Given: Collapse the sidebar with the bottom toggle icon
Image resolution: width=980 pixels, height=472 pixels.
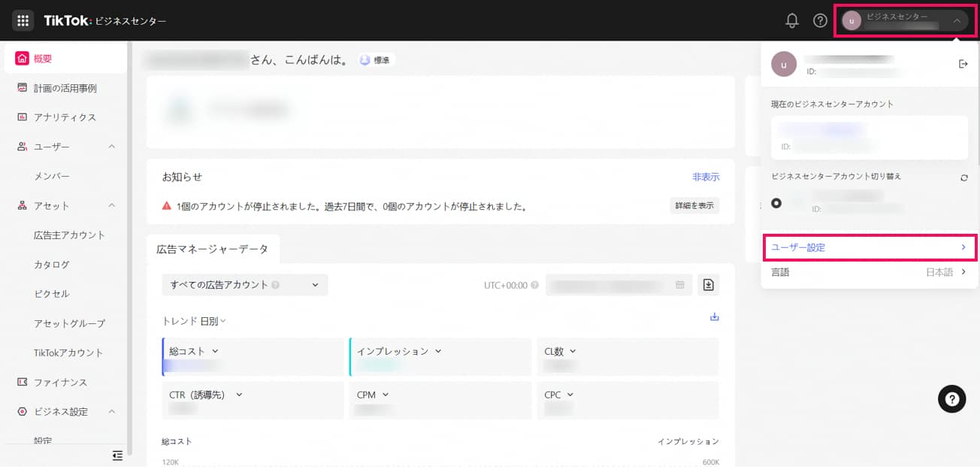Looking at the screenshot, I should coord(117,455).
